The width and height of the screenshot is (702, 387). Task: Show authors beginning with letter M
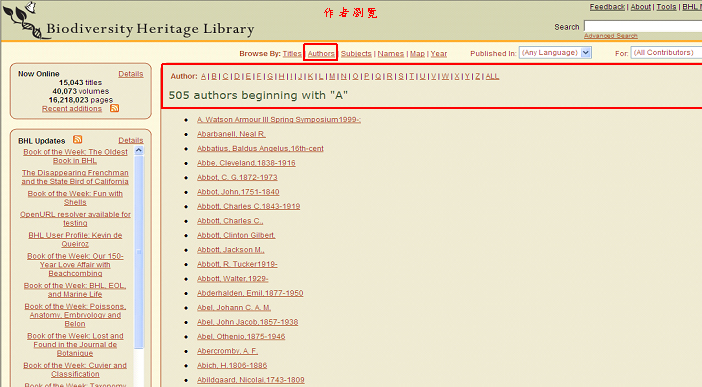pos(332,76)
